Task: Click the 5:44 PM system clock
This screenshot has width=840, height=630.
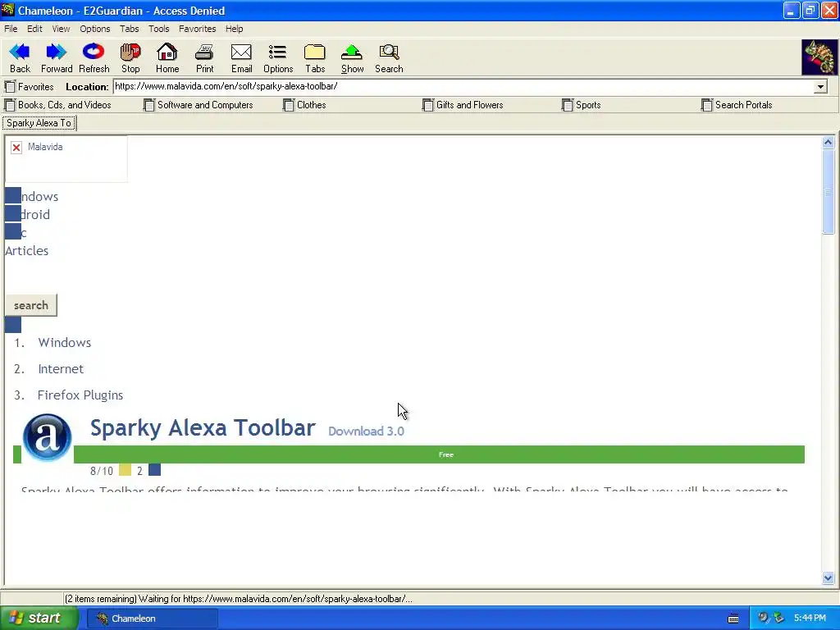Action: tap(810, 619)
